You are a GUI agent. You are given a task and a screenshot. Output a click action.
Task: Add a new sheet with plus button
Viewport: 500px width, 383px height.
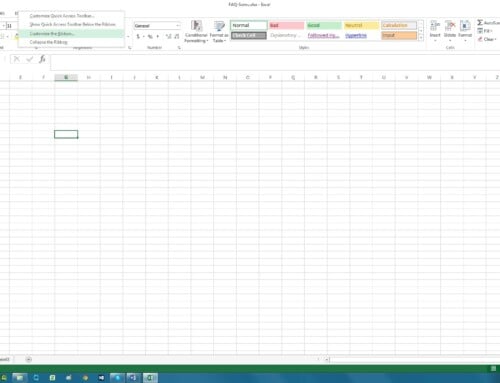coord(29,359)
